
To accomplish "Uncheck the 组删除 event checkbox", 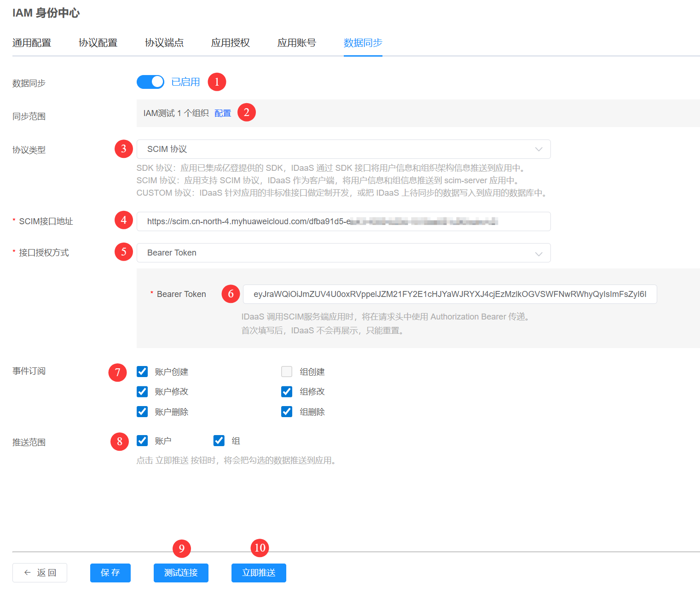I will pos(287,412).
